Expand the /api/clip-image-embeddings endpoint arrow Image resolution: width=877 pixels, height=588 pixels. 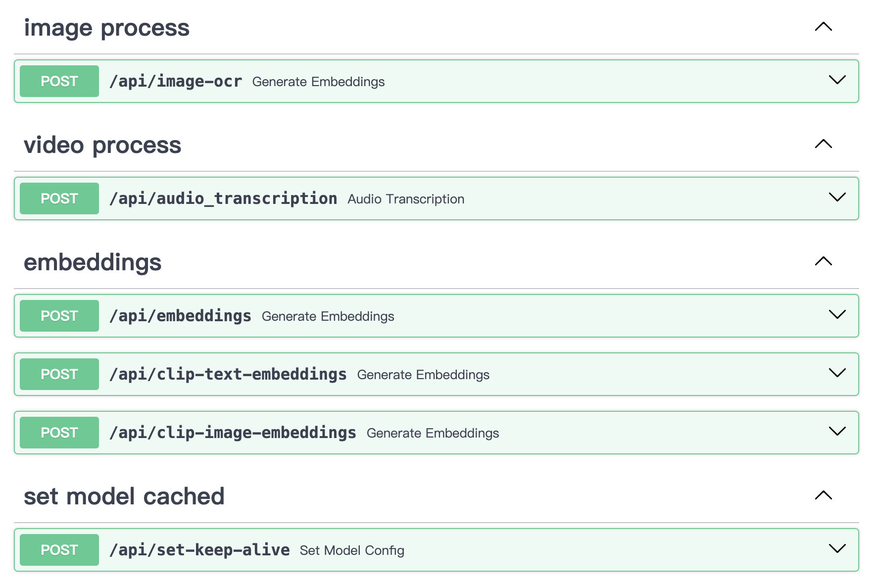click(x=837, y=432)
